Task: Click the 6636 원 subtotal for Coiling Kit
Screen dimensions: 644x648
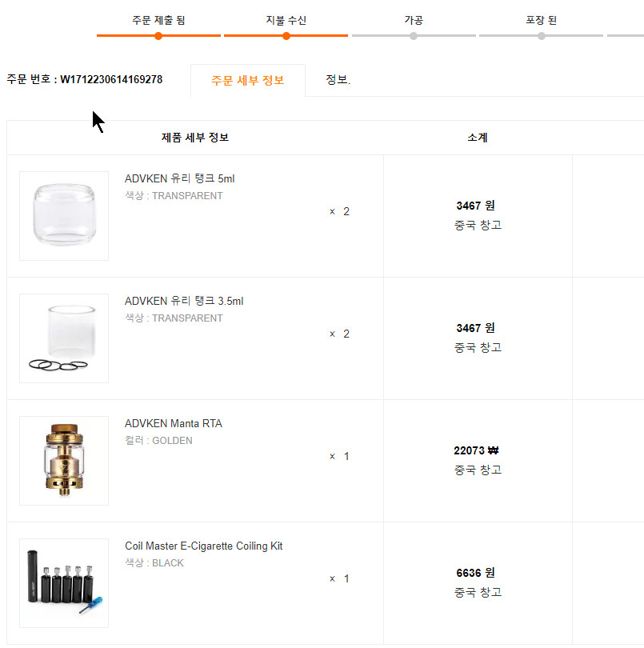Action: 476,573
